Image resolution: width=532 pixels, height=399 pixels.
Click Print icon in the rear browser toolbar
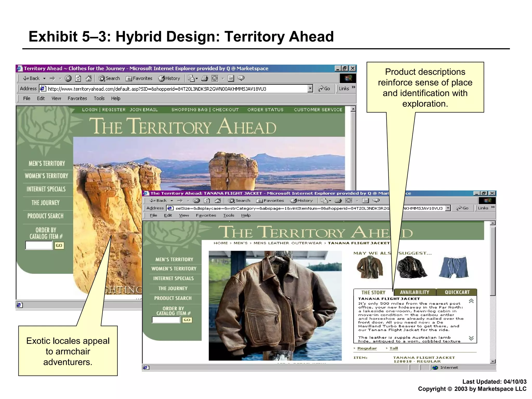(x=205, y=78)
